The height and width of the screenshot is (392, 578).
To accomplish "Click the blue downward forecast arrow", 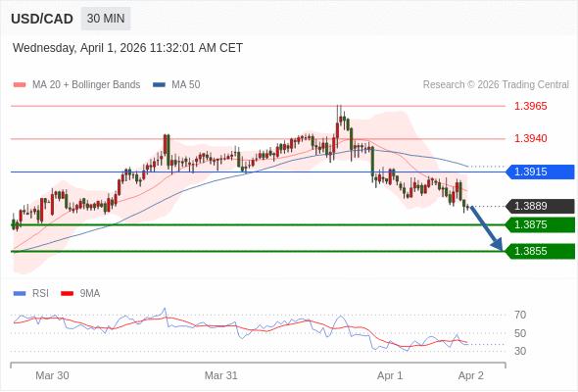I will (x=487, y=228).
